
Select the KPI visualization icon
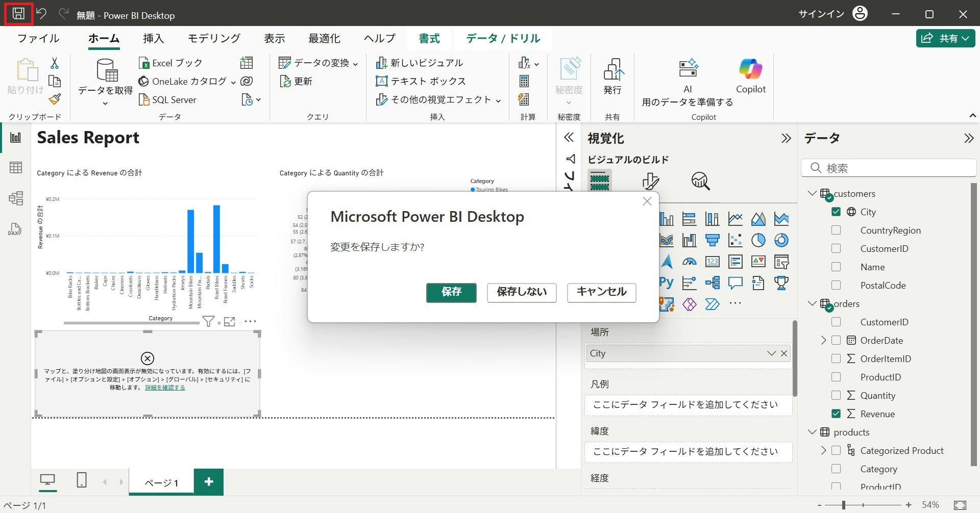click(x=758, y=262)
